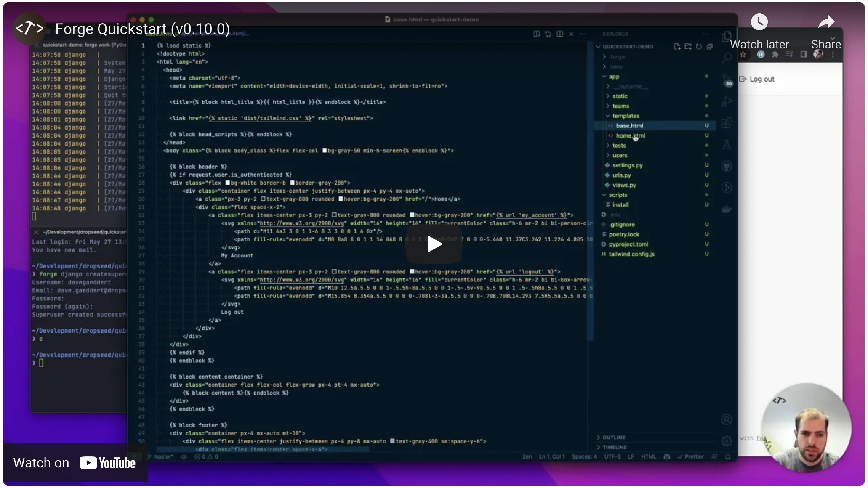
Task: Expand the templates folder in file tree
Action: coord(626,116)
